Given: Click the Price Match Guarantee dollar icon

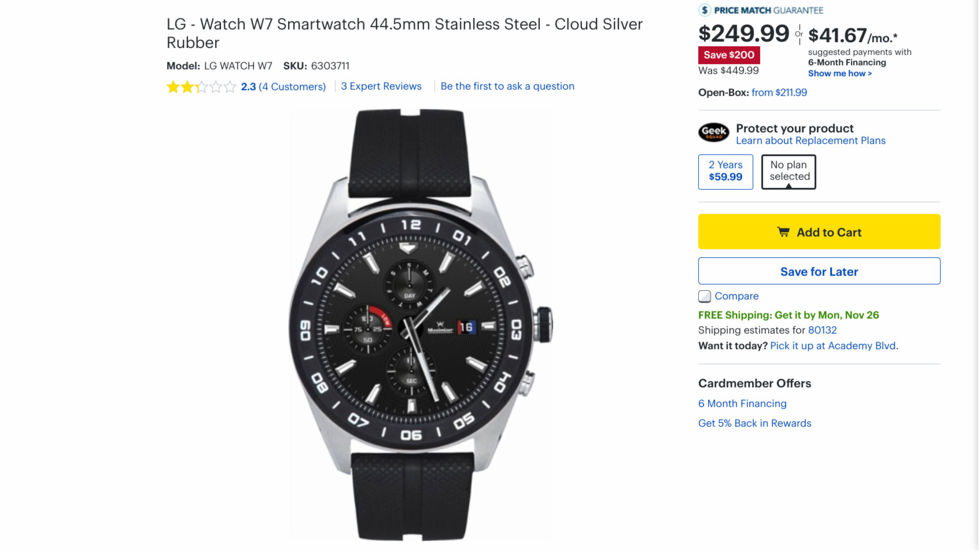Looking at the screenshot, I should pos(705,10).
